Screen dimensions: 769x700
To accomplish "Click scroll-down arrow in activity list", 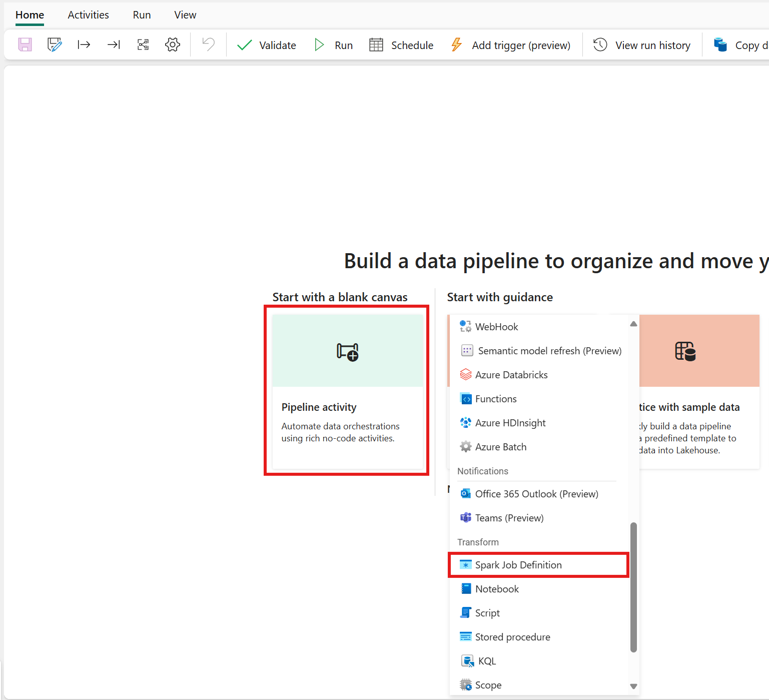I will pyautogui.click(x=633, y=686).
